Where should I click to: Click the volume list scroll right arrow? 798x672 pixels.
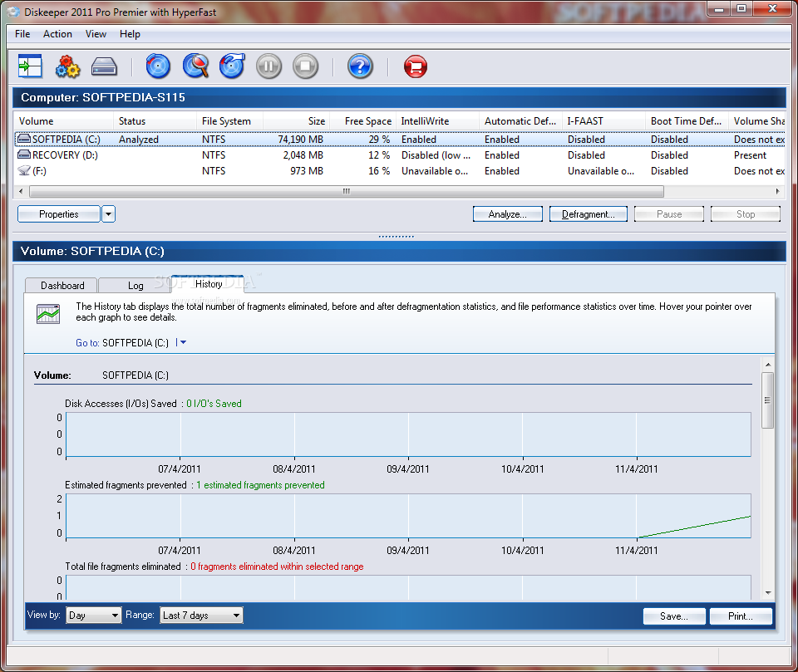point(778,191)
